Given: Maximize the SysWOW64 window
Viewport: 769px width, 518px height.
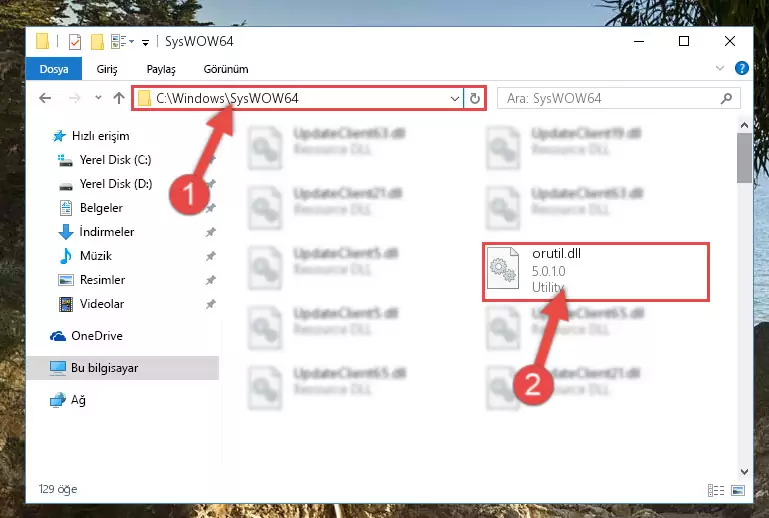Looking at the screenshot, I should coord(684,42).
